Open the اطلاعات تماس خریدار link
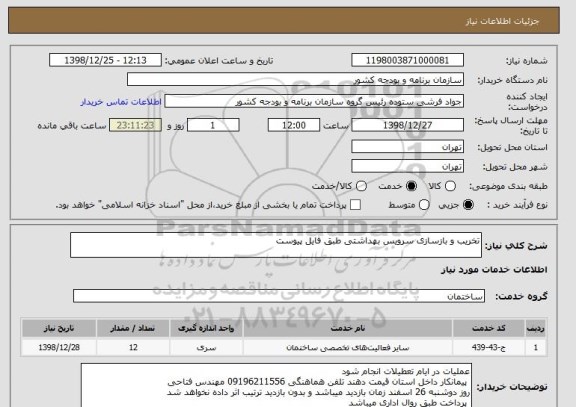The height and width of the screenshot is (407, 576). click(x=121, y=102)
